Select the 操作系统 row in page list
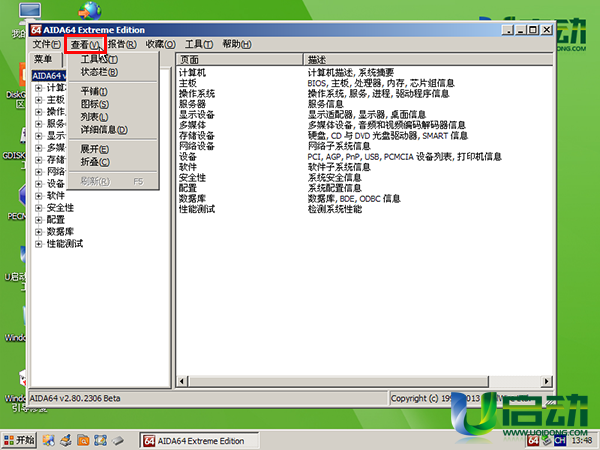Image resolution: width=600 pixels, height=450 pixels. pyautogui.click(x=197, y=93)
